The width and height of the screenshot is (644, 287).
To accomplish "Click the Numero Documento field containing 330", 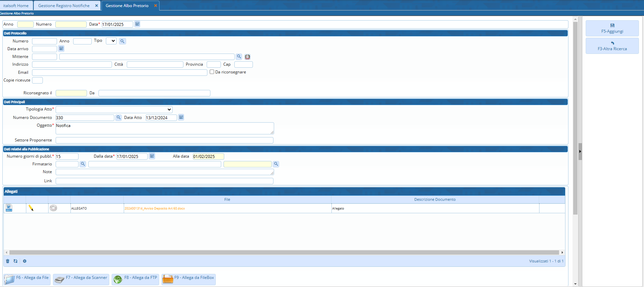I will [x=85, y=118].
